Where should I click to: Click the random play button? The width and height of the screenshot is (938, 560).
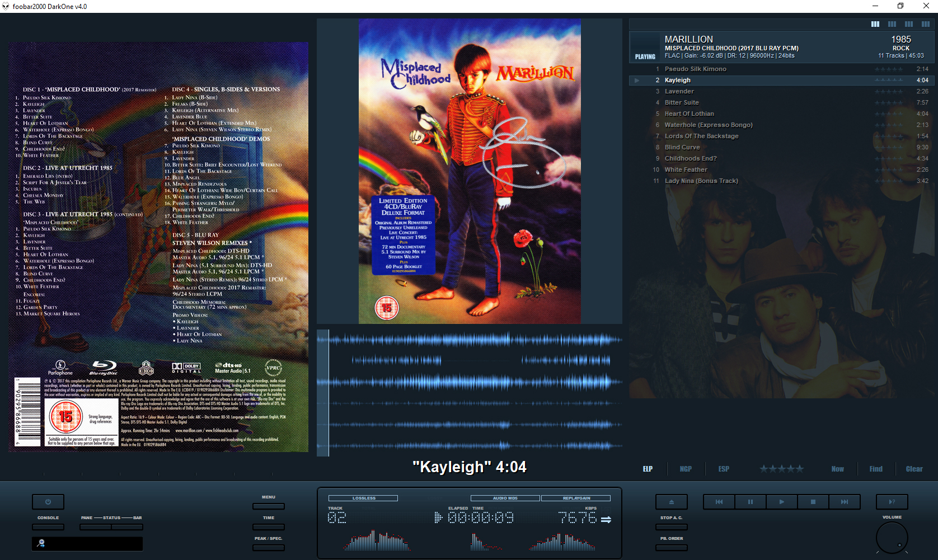click(892, 502)
